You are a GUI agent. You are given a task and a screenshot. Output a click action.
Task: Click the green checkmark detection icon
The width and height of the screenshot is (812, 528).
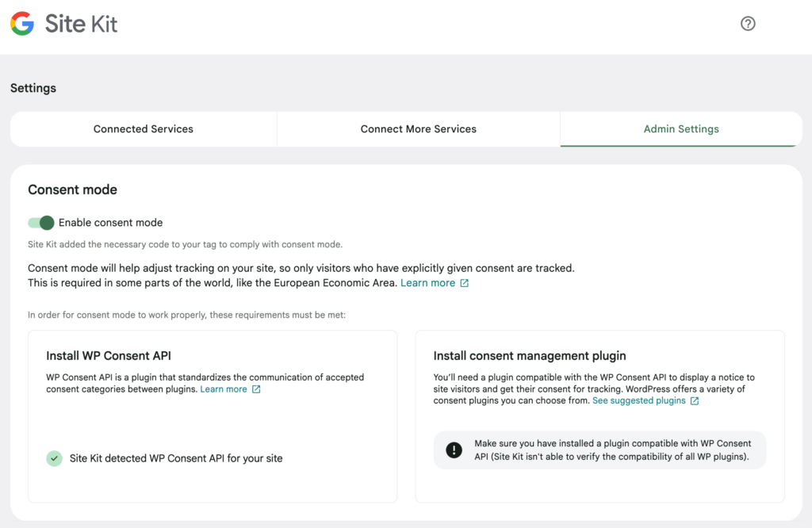coord(54,458)
